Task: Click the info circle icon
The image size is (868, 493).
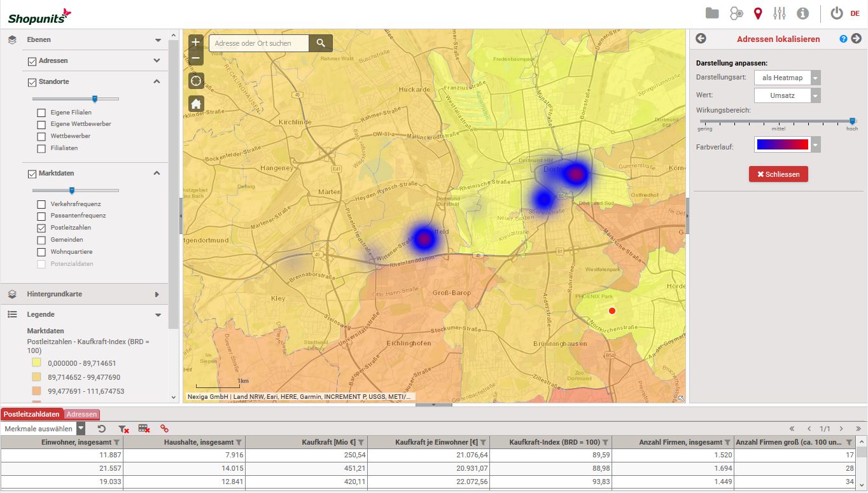Action: coord(802,13)
